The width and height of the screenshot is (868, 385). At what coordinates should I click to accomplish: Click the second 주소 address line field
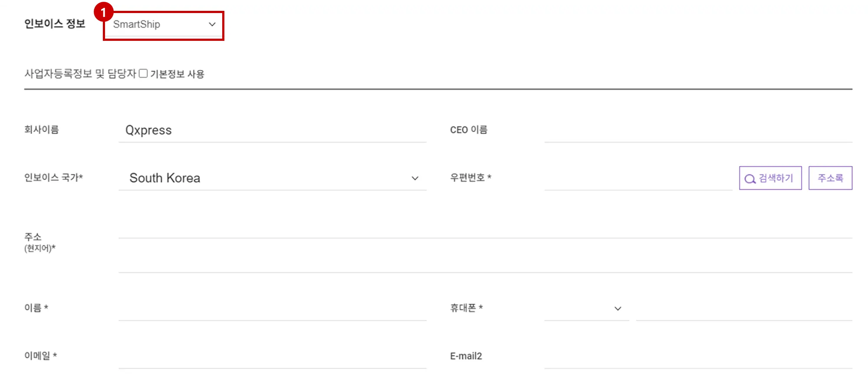[485, 262]
